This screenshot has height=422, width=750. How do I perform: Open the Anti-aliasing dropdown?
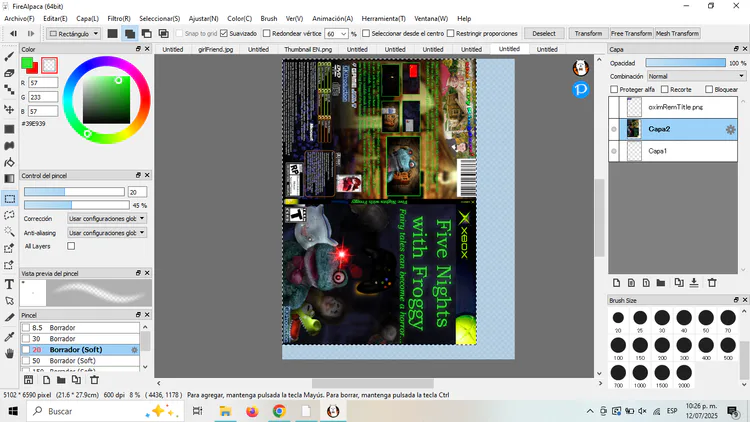point(107,233)
